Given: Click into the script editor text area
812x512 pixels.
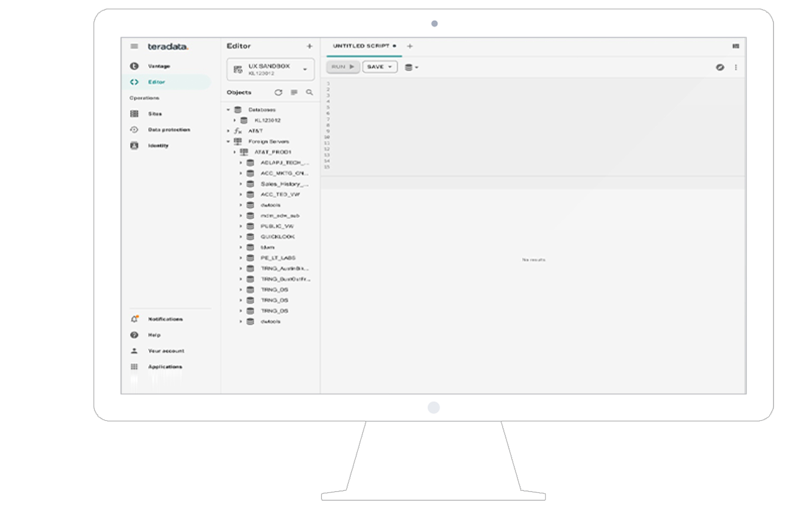Looking at the screenshot, I should pos(533,127).
